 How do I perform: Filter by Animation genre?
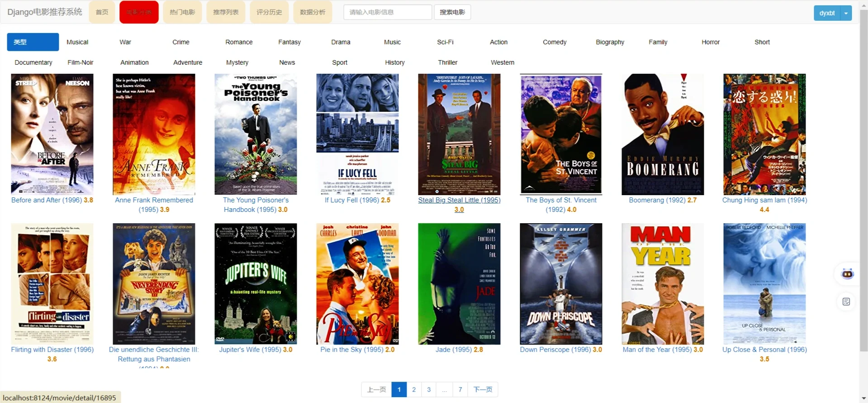point(134,62)
